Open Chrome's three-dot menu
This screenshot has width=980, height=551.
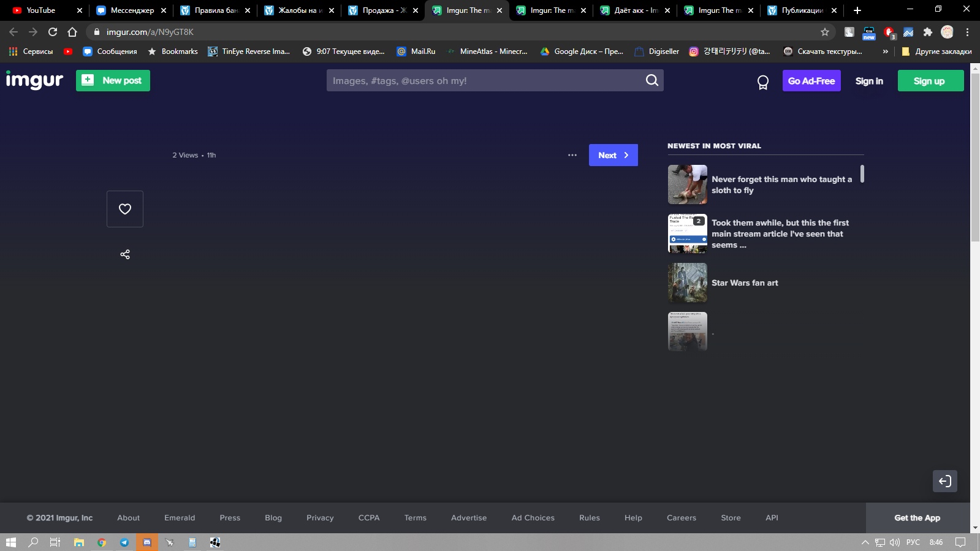(x=967, y=32)
